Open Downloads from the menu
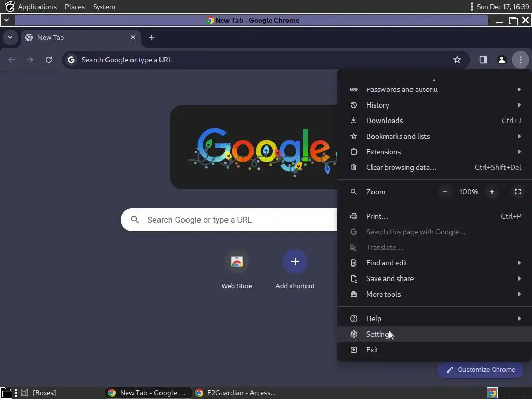The image size is (532, 399). [434, 121]
